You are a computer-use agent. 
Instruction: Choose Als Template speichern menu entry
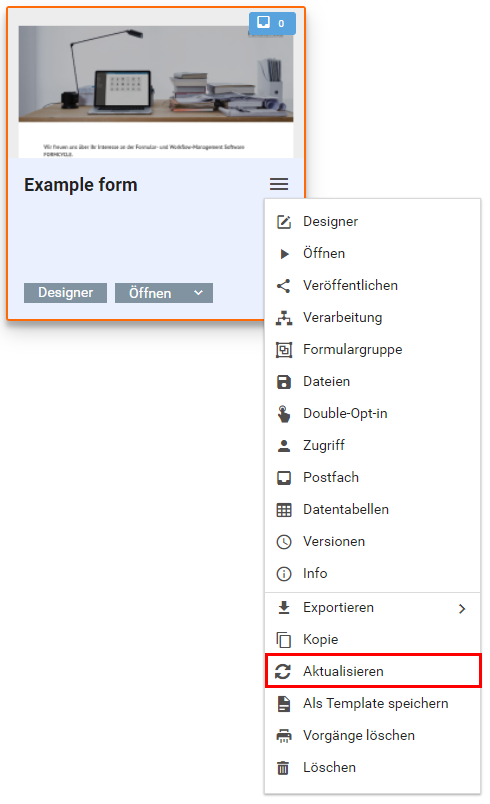point(373,704)
